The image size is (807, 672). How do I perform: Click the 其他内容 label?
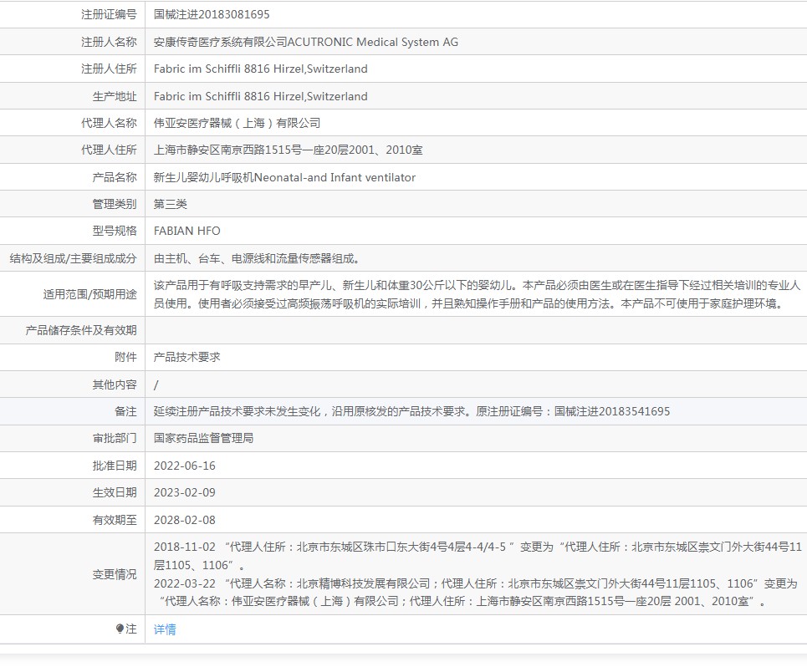point(115,384)
